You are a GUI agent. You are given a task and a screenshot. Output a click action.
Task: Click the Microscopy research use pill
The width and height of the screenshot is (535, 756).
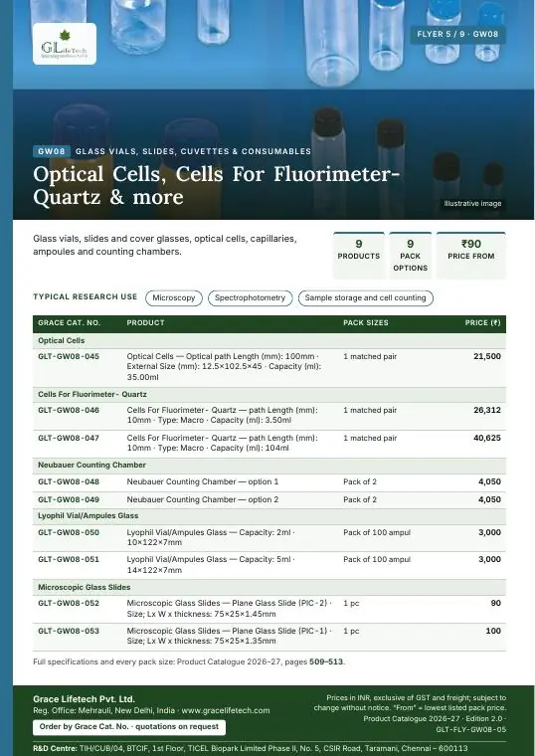coord(174,298)
